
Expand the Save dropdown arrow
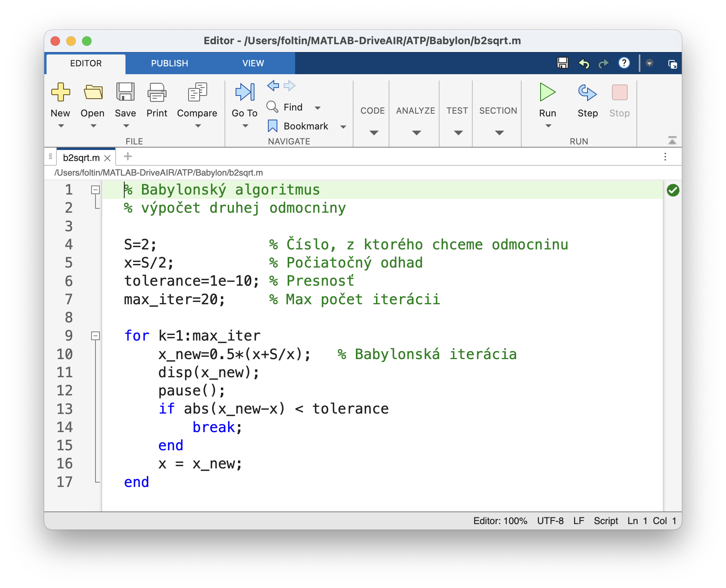point(126,126)
